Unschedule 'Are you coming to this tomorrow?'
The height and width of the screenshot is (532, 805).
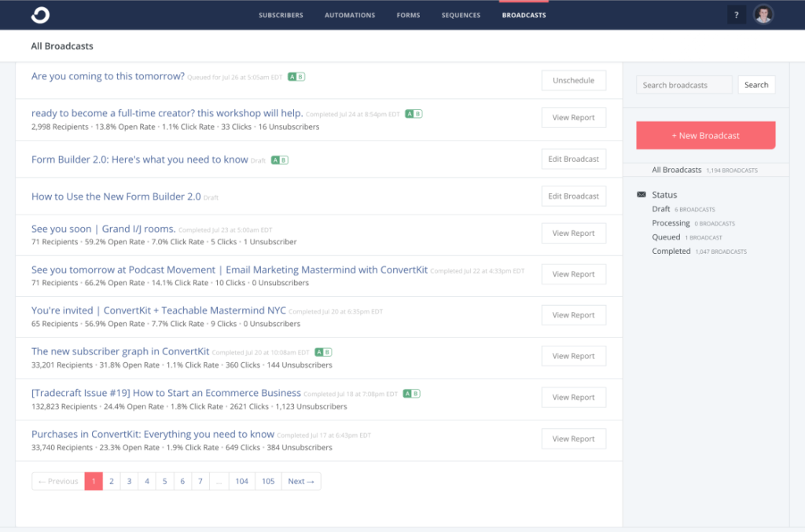coord(573,79)
